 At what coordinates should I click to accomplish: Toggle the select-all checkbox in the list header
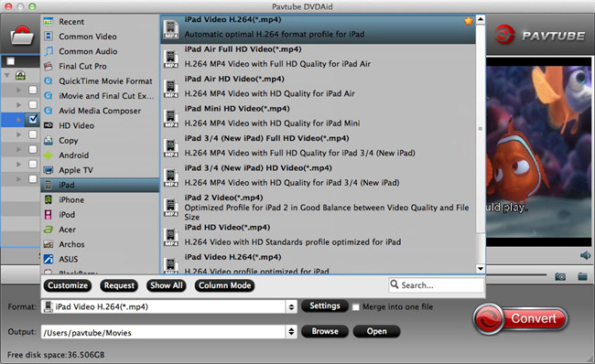point(11,61)
